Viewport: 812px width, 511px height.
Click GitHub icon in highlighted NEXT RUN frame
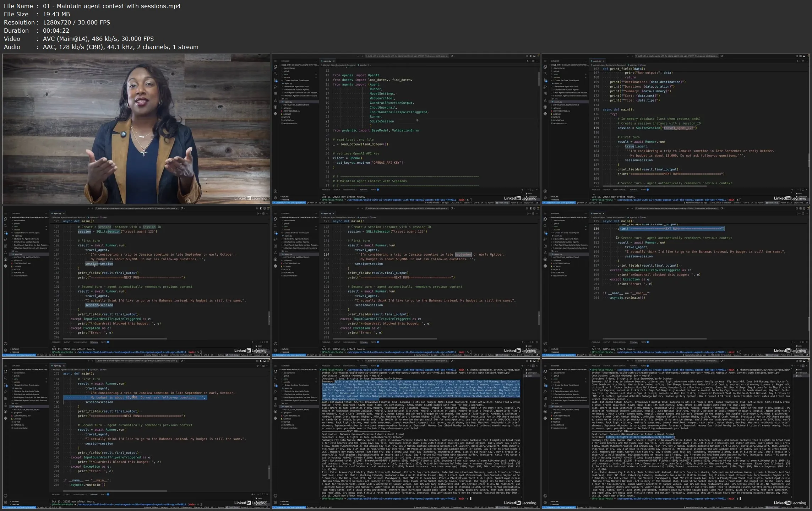pyautogui.click(x=545, y=259)
